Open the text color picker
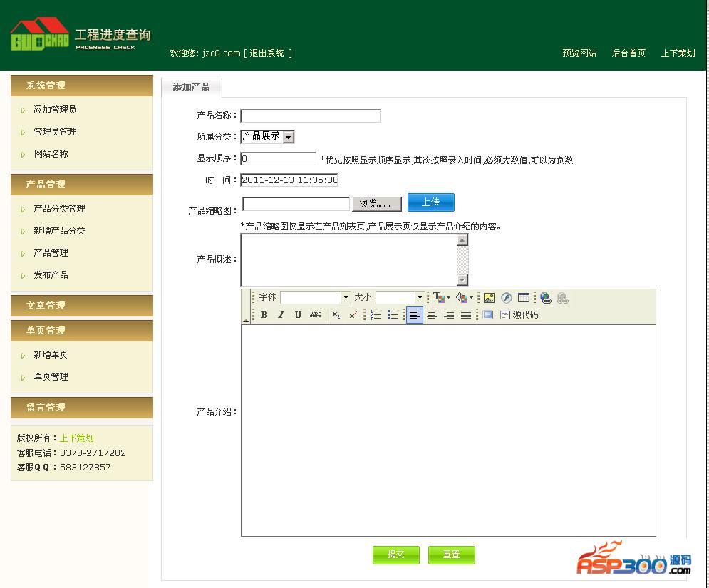The height and width of the screenshot is (588, 709). point(440,298)
